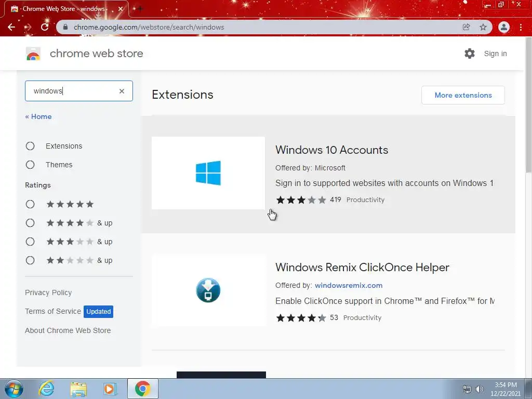Viewport: 532px width, 399px height.
Task: Open the network icon in system tray
Action: (467, 389)
